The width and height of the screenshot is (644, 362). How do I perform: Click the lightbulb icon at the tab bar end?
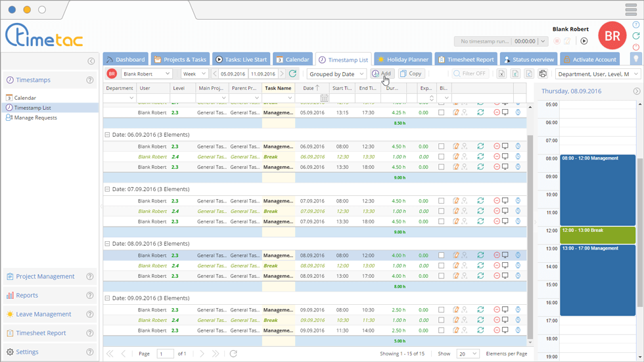pyautogui.click(x=635, y=59)
